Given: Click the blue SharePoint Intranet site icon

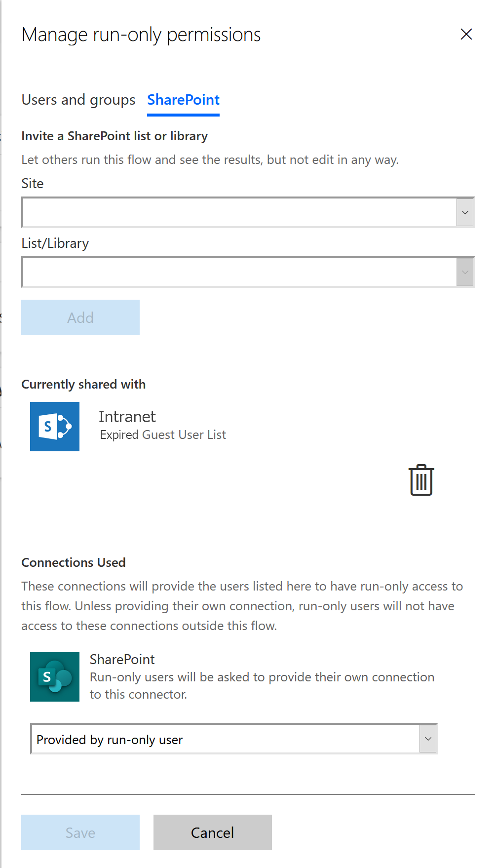Looking at the screenshot, I should (55, 427).
